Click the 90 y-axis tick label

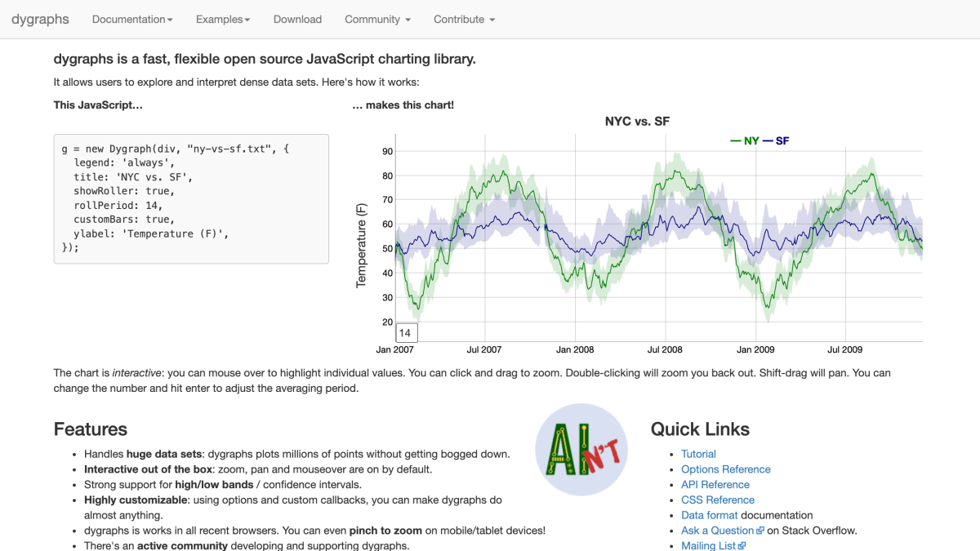point(387,151)
